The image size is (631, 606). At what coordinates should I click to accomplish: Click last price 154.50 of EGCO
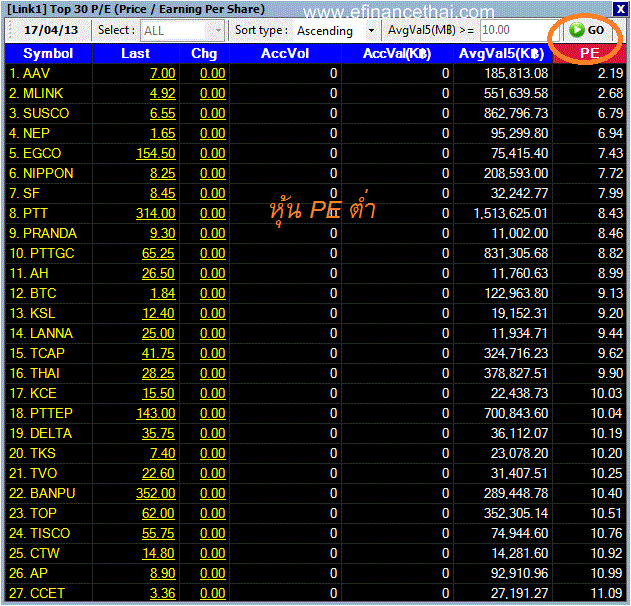coord(156,153)
